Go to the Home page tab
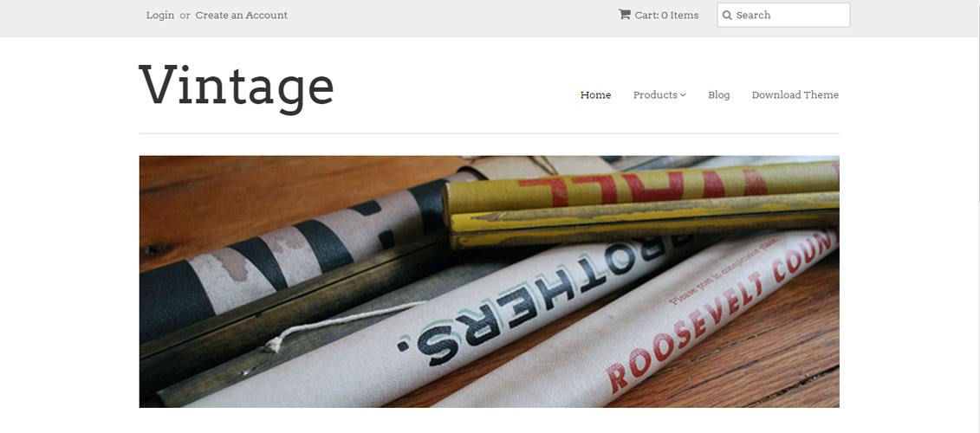This screenshot has width=980, height=433. 595,95
